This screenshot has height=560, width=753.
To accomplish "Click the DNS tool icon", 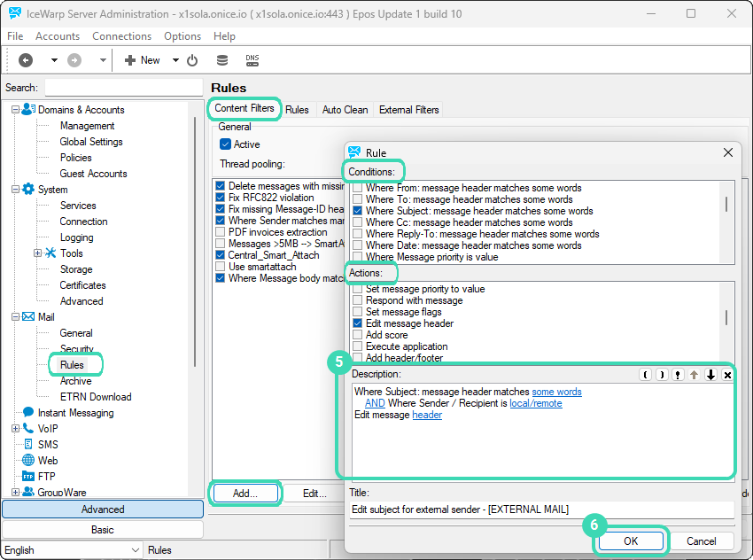I will click(x=252, y=60).
